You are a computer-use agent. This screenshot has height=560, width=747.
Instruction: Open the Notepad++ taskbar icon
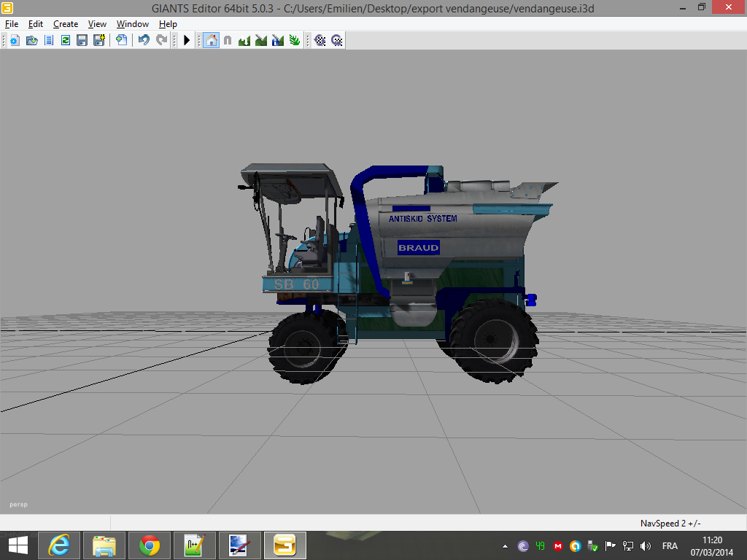194,545
